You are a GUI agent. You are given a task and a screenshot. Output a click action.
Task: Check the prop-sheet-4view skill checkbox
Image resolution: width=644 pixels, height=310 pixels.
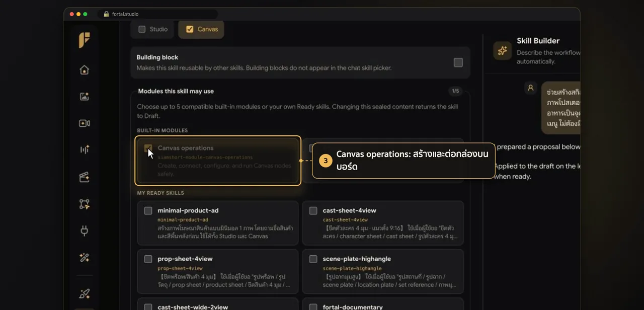coord(148,259)
